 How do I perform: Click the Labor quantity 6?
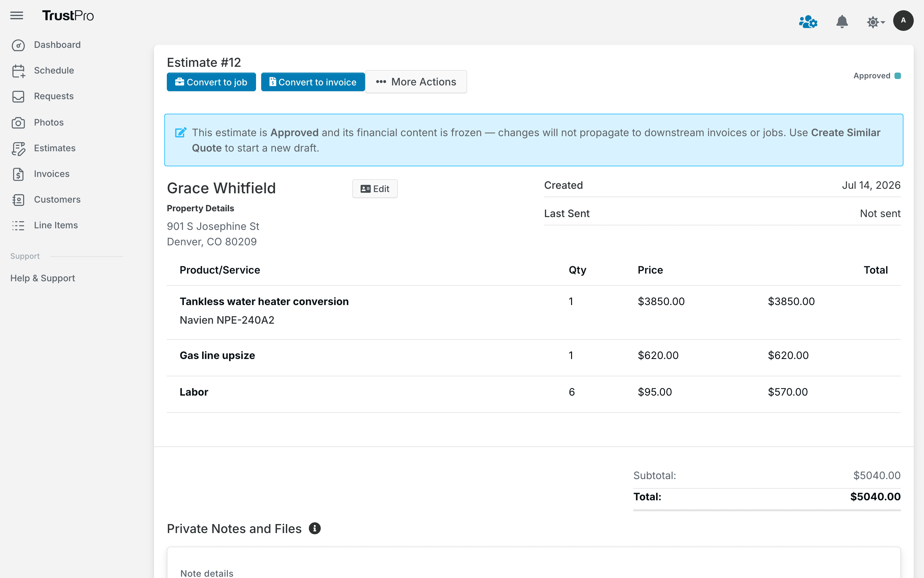click(571, 392)
